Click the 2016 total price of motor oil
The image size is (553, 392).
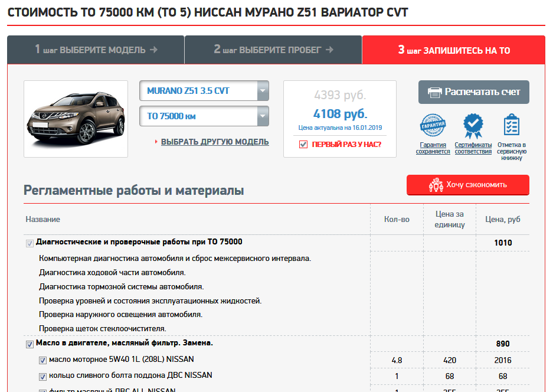[503, 360]
